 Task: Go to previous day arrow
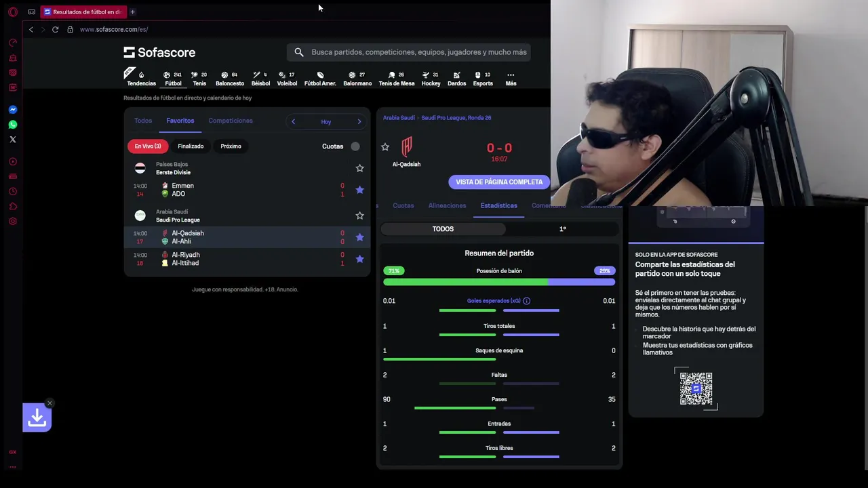(293, 121)
